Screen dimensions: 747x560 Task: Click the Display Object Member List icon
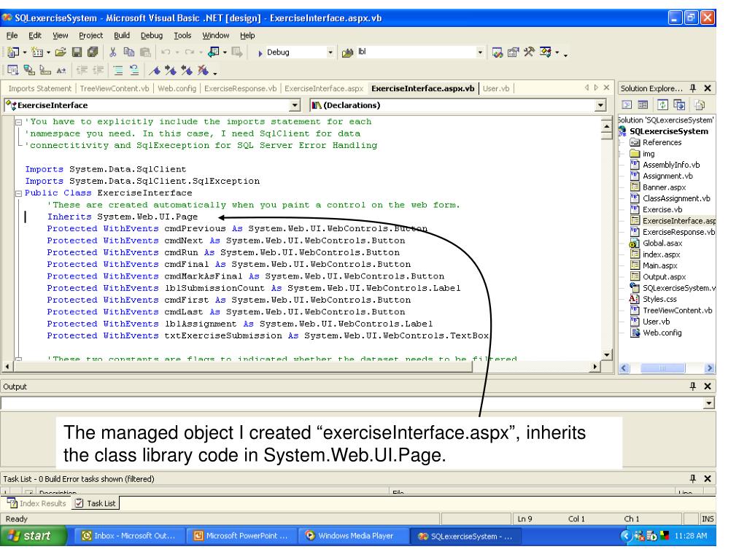tap(13, 71)
